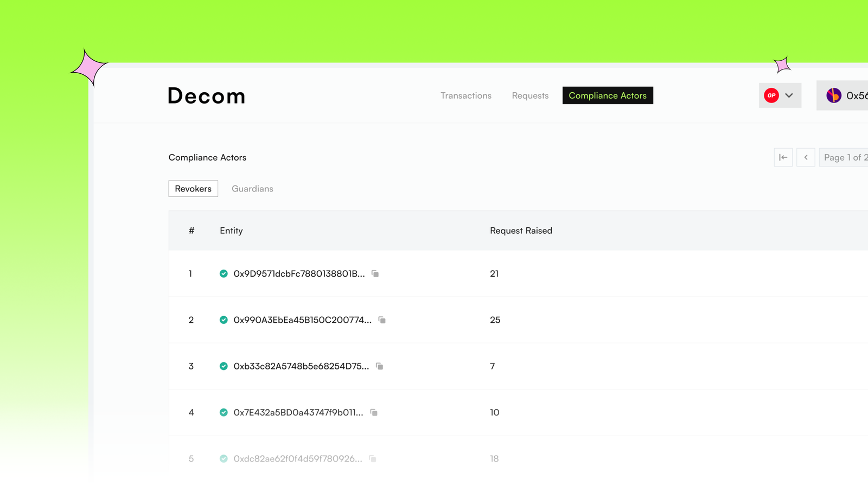Select entity 0x7E432a5BD0a43747f9b011...
868x486 pixels.
point(298,413)
